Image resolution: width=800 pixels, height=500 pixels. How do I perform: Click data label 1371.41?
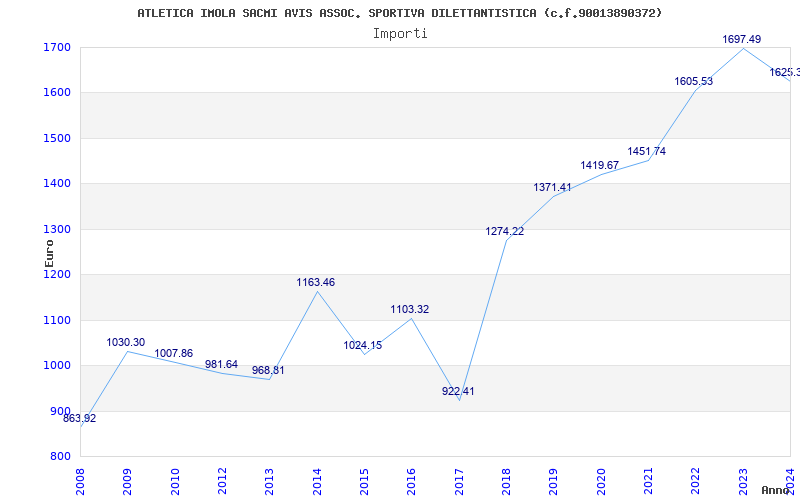click(x=553, y=187)
